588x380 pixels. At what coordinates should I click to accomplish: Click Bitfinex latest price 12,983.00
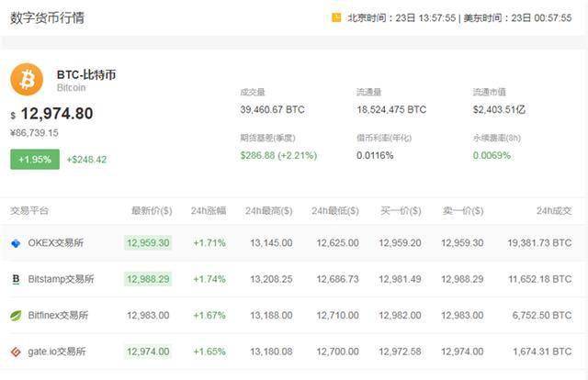click(x=148, y=316)
